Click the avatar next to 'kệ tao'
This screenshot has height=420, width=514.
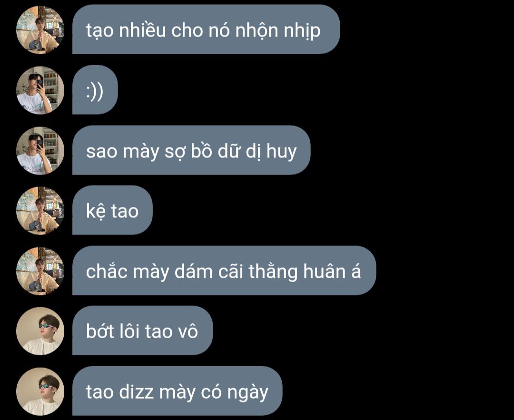click(x=40, y=211)
